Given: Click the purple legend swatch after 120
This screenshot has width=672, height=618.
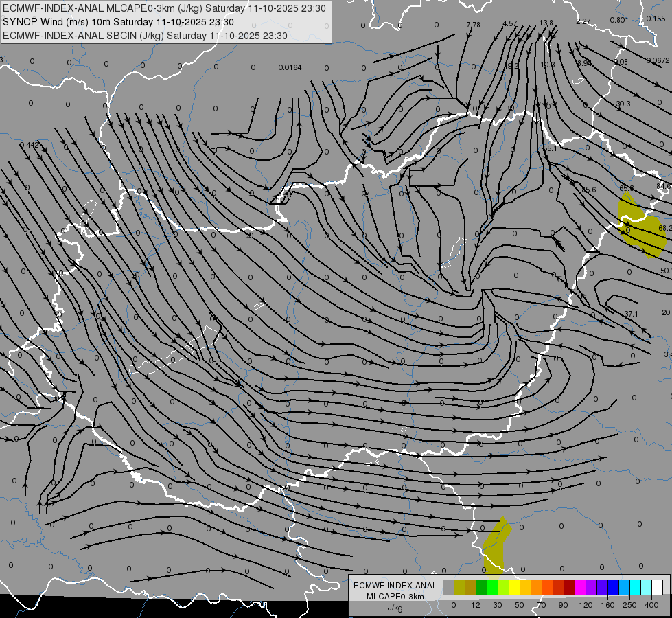Looking at the screenshot, I should (x=592, y=588).
